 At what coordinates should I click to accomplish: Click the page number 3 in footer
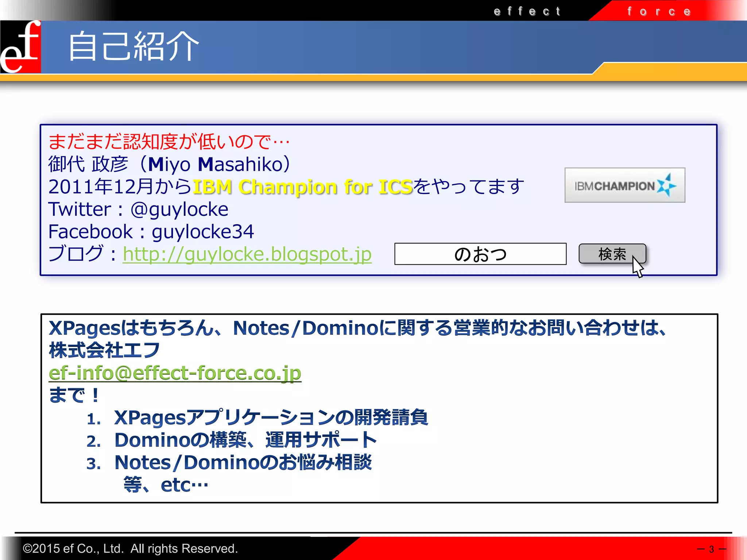point(711,549)
